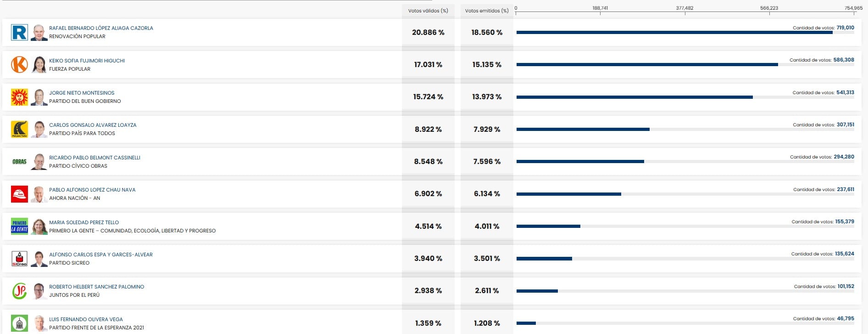Click the Partido del Buen Gobierno sun logo
This screenshot has height=334, width=868.
(19, 97)
